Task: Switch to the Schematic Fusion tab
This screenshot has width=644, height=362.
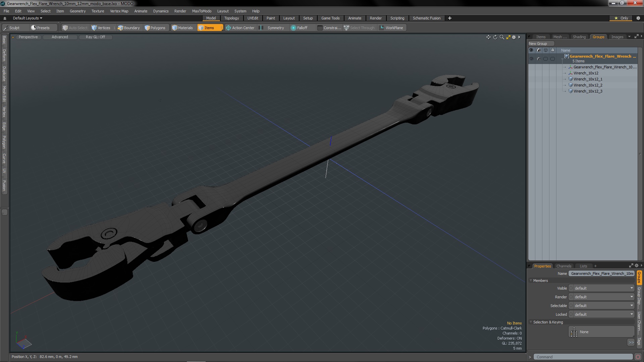Action: (x=426, y=18)
